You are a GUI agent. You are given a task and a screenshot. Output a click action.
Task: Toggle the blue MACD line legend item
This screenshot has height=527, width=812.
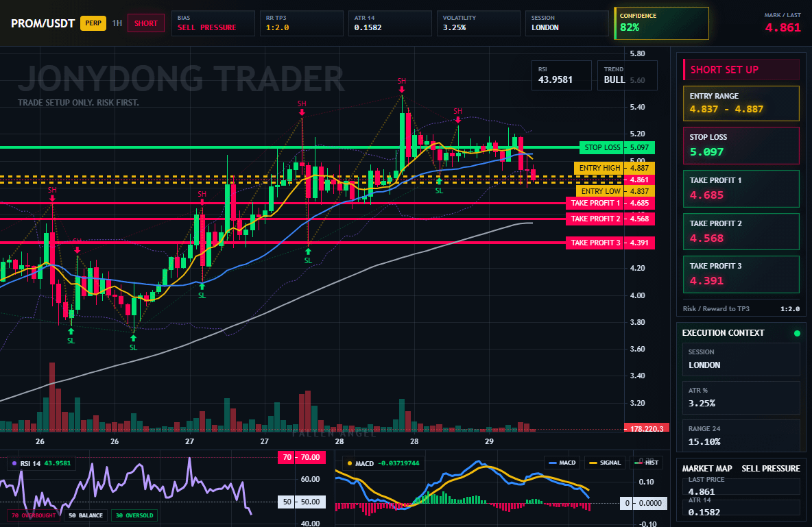tap(562, 463)
